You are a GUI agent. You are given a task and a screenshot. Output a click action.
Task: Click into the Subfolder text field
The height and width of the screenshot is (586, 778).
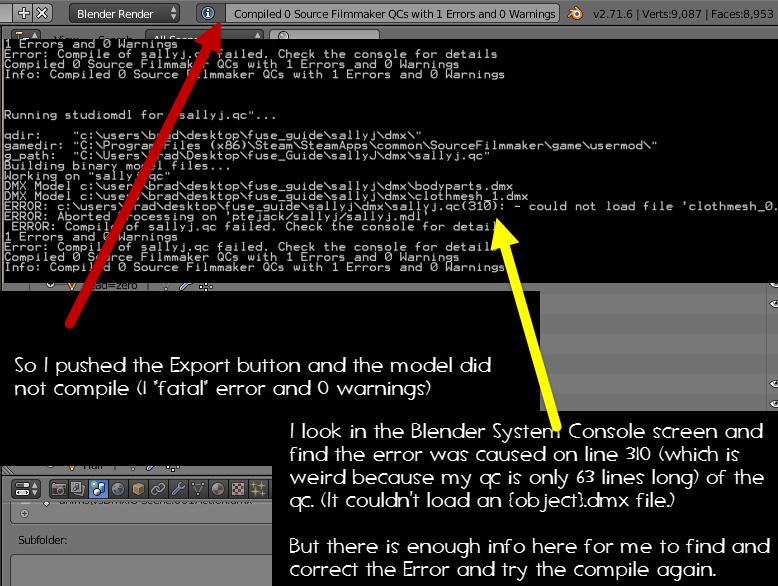[141, 571]
